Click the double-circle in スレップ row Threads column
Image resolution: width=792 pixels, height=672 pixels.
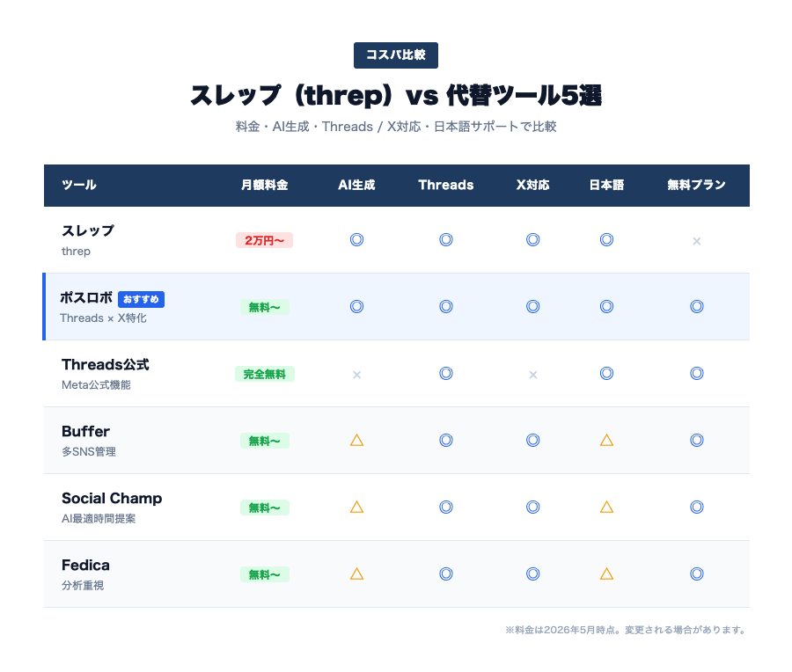tap(446, 240)
